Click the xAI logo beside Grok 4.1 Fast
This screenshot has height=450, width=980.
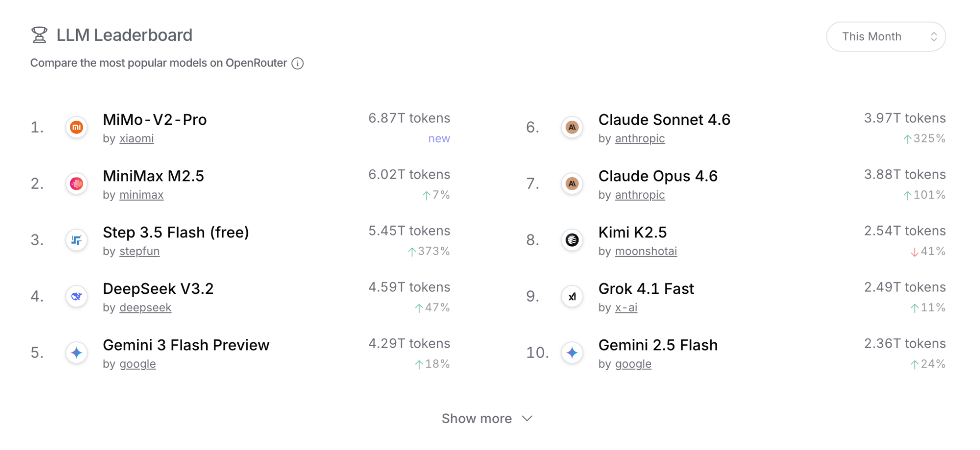(572, 296)
